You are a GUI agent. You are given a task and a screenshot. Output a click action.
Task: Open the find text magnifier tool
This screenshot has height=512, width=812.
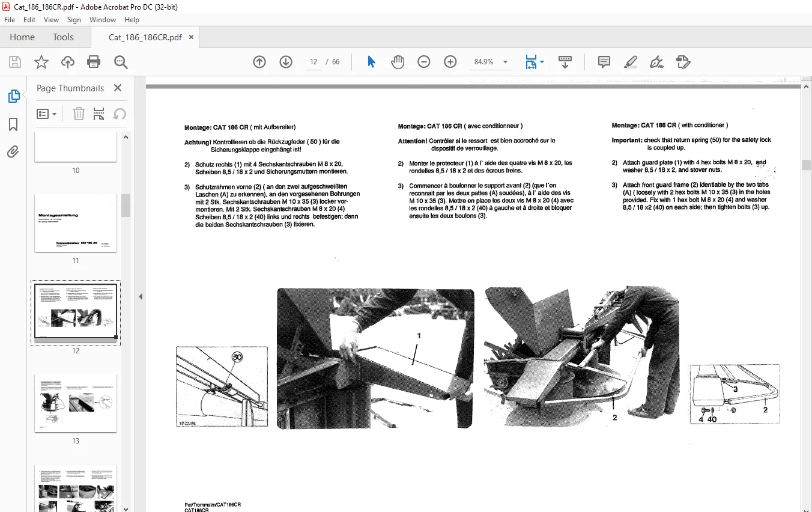[x=121, y=62]
